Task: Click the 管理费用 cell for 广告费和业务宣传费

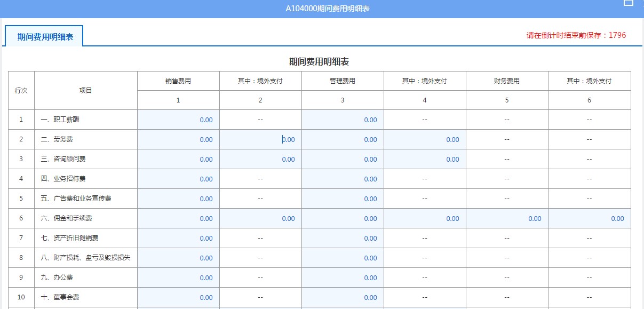Action: (x=343, y=199)
